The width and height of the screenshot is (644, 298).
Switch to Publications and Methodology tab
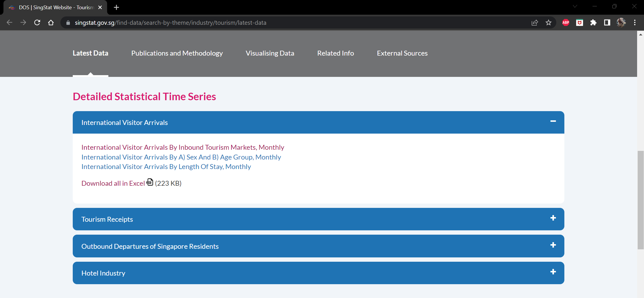(177, 53)
